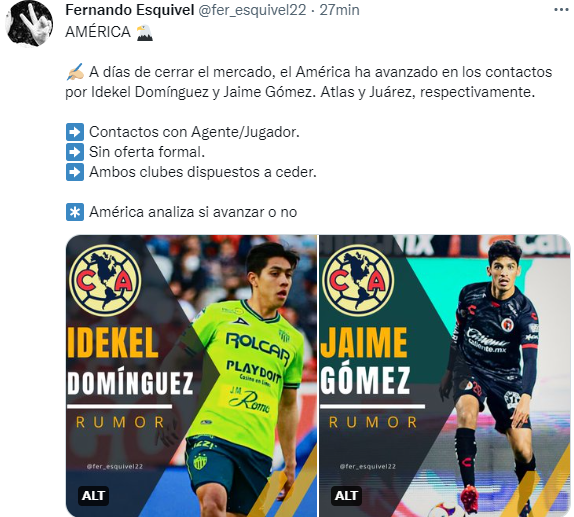This screenshot has width=574, height=517.
Task: Open the tweet's three-dot more menu
Action: [562, 10]
